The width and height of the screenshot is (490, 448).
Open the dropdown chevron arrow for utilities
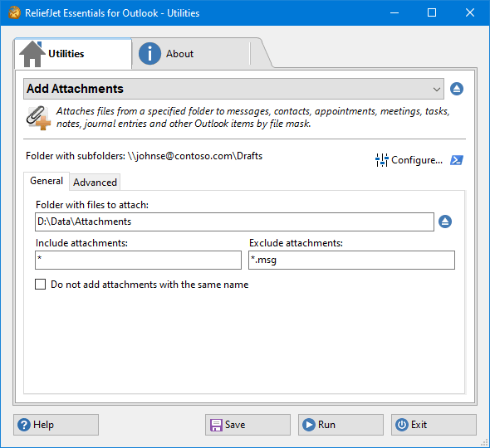tap(437, 90)
